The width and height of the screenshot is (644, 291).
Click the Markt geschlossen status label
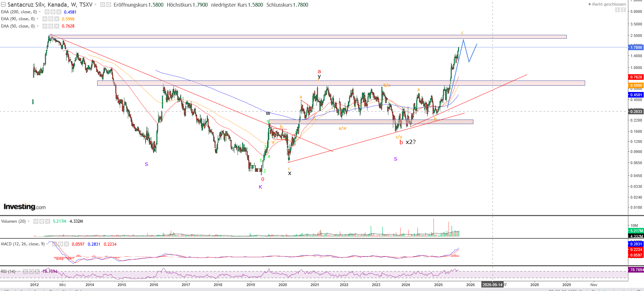pos(608,4)
